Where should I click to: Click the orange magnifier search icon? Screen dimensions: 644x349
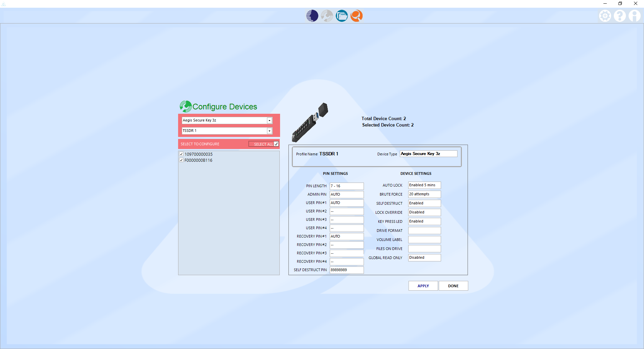(x=356, y=16)
